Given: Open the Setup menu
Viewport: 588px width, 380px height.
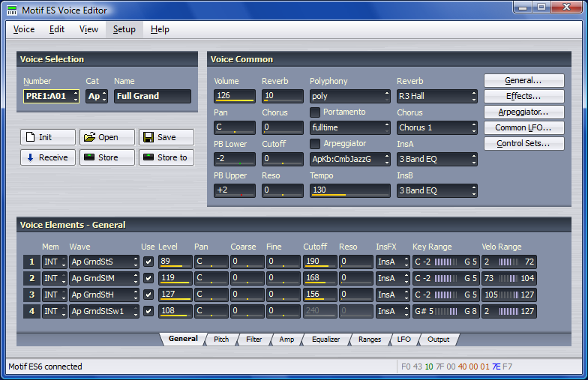Looking at the screenshot, I should (x=124, y=29).
